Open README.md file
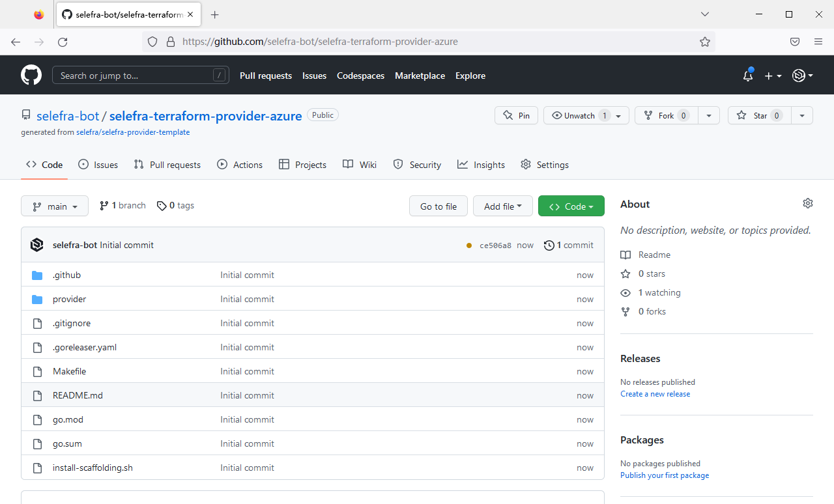834x504 pixels. pyautogui.click(x=78, y=395)
